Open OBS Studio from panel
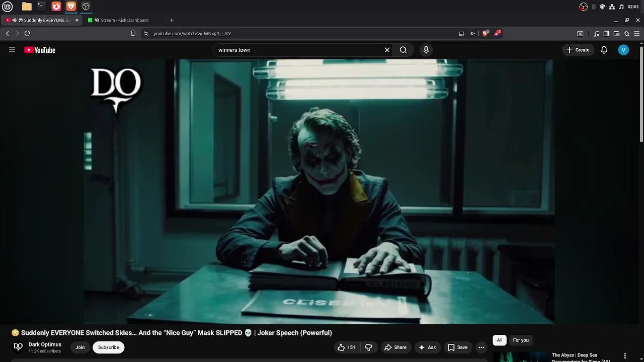644x362 pixels. pos(86,7)
